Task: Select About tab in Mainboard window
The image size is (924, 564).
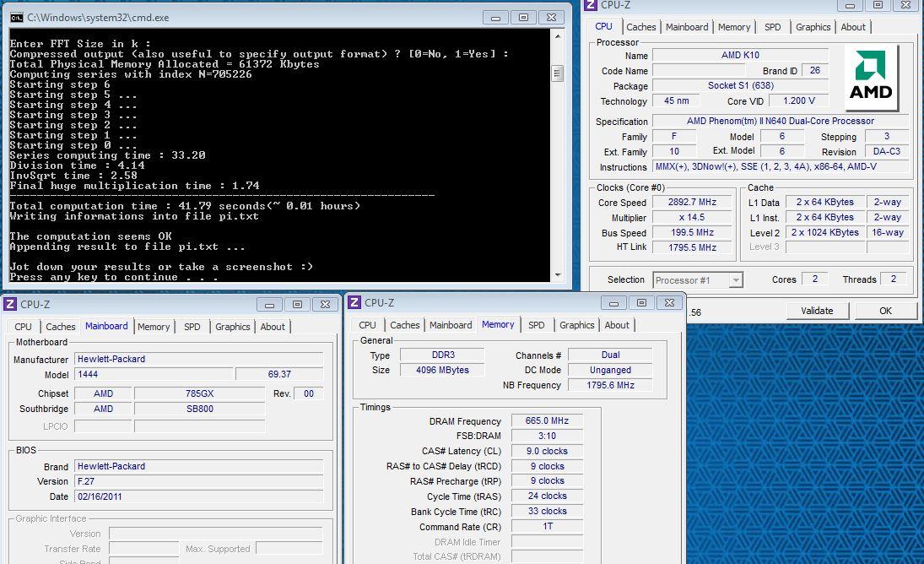Action: tap(273, 327)
